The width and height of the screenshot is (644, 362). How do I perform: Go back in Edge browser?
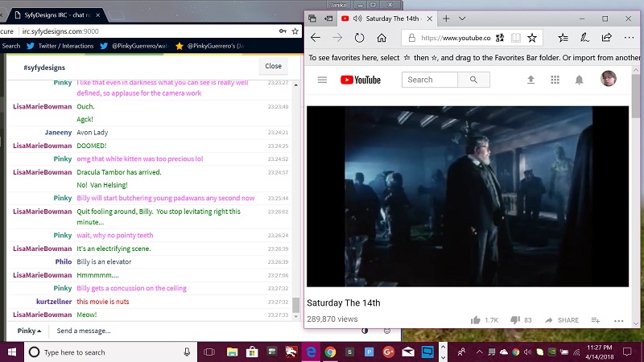(x=316, y=38)
